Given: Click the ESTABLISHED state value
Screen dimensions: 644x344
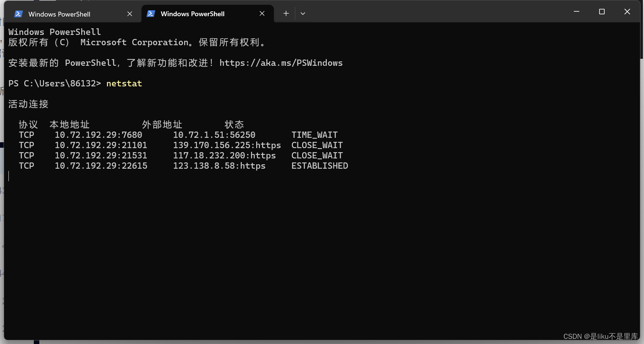Looking at the screenshot, I should pos(320,166).
